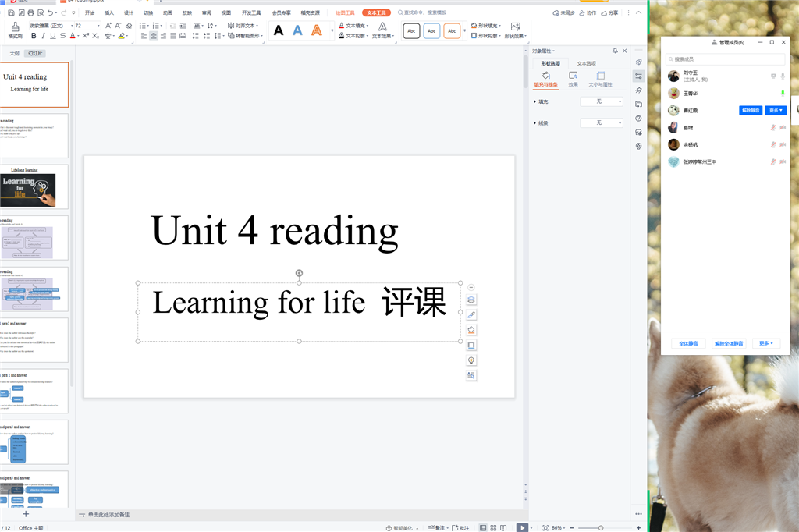The image size is (799, 532).
Task: Open the 形状填充 shape fill option
Action: coord(485,26)
